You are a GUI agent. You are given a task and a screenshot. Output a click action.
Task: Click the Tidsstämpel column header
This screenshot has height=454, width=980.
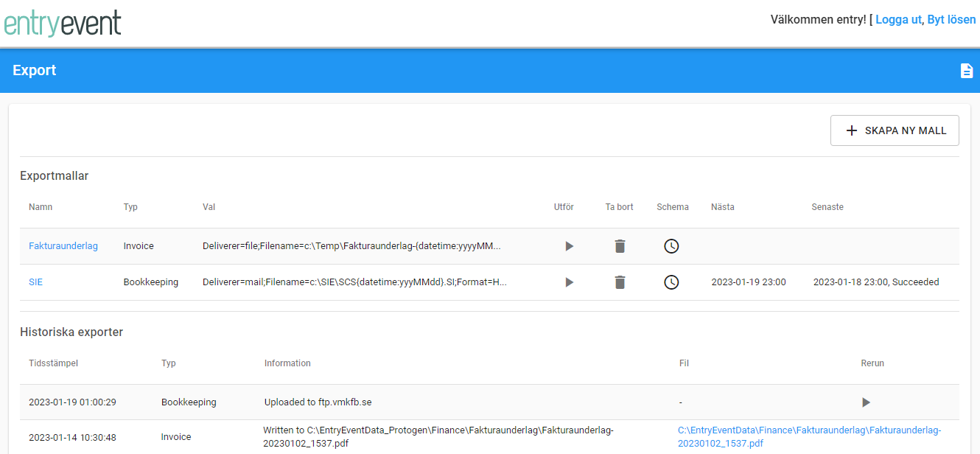pos(53,363)
